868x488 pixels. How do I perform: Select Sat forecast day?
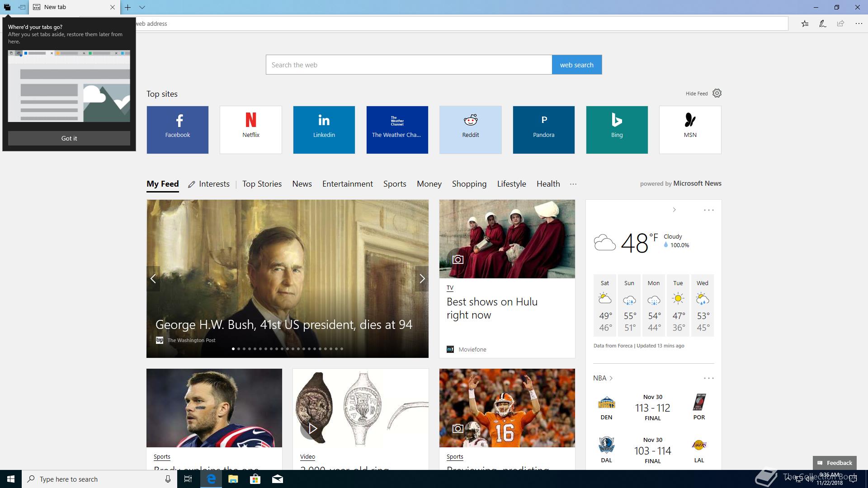pos(605,305)
